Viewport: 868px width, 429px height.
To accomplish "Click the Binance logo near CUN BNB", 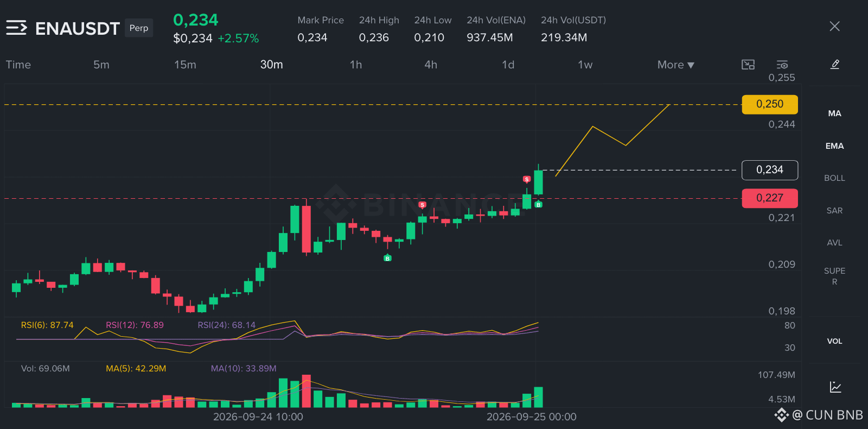I will point(781,415).
